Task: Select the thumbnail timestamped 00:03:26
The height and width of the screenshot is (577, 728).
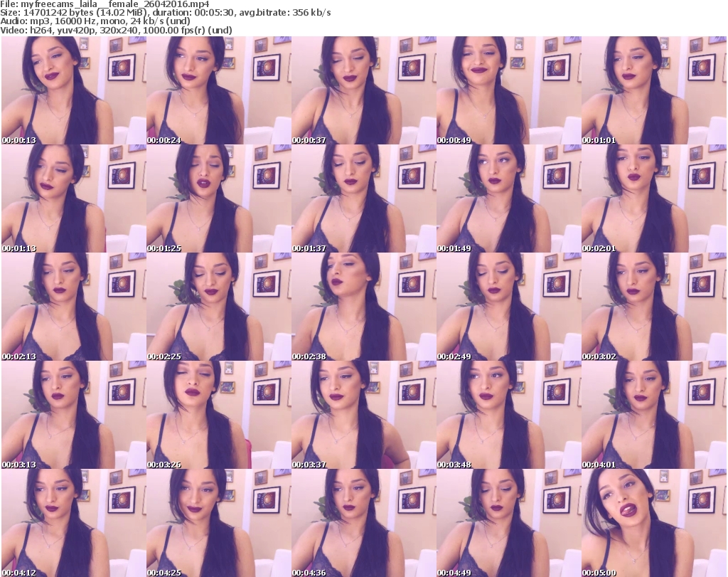Action: (x=219, y=415)
